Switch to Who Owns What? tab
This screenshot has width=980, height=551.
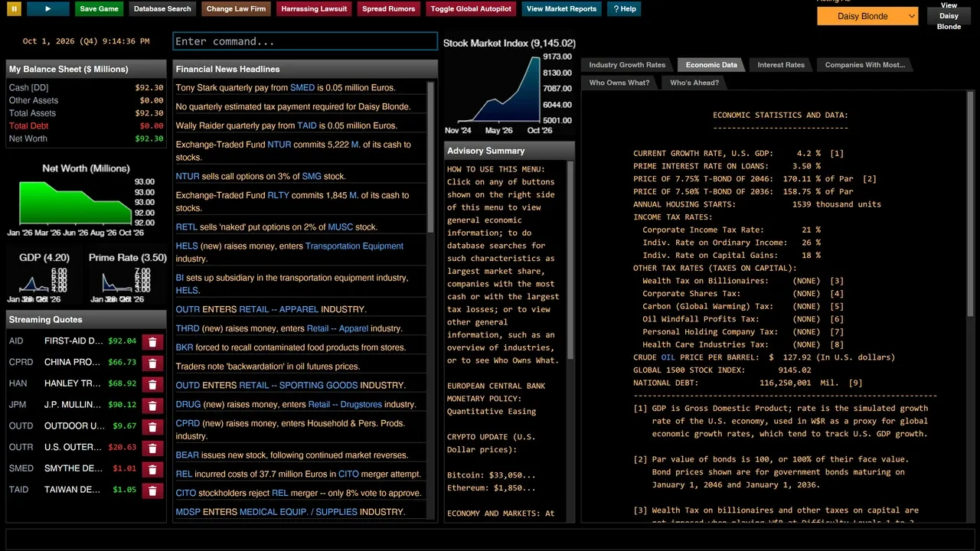pos(619,83)
